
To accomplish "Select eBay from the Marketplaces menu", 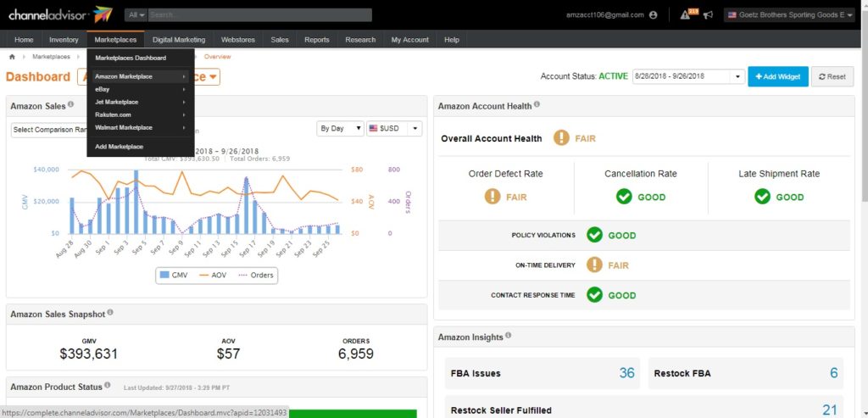I will (x=103, y=89).
